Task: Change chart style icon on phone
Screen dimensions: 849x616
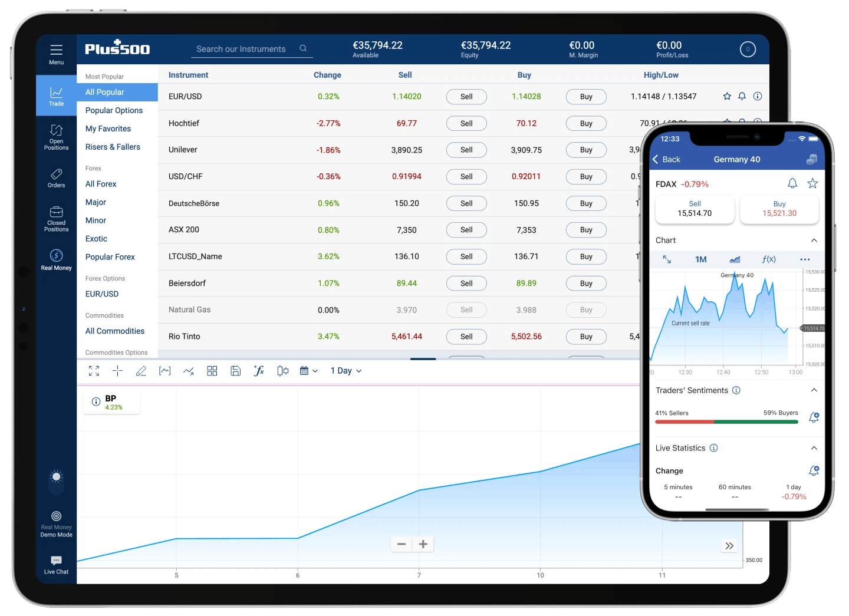Action: click(x=735, y=259)
